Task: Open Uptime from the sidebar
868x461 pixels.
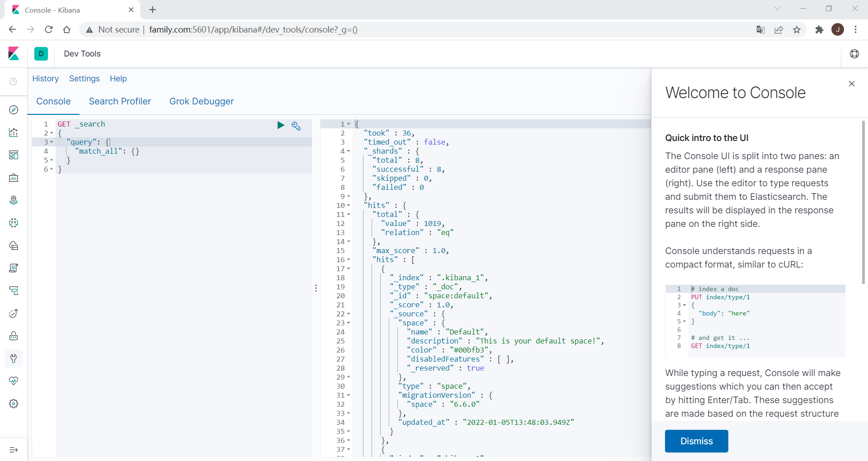Action: coord(14,313)
